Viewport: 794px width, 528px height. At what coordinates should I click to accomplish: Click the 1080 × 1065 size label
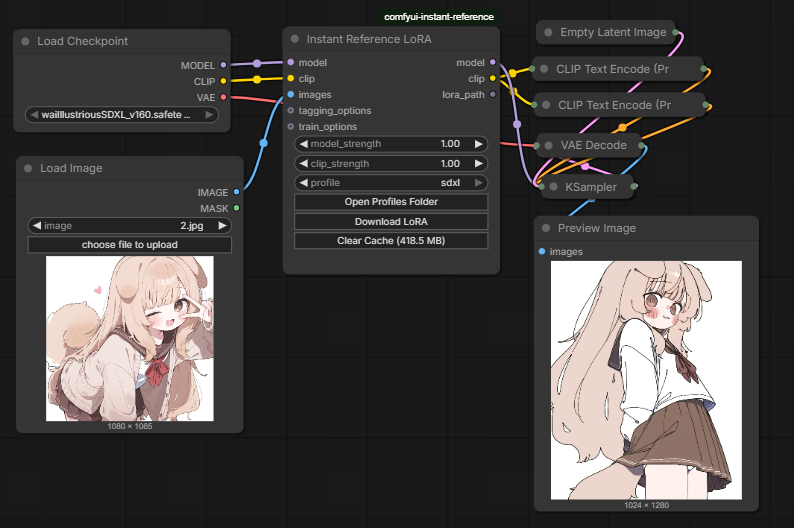pos(130,426)
